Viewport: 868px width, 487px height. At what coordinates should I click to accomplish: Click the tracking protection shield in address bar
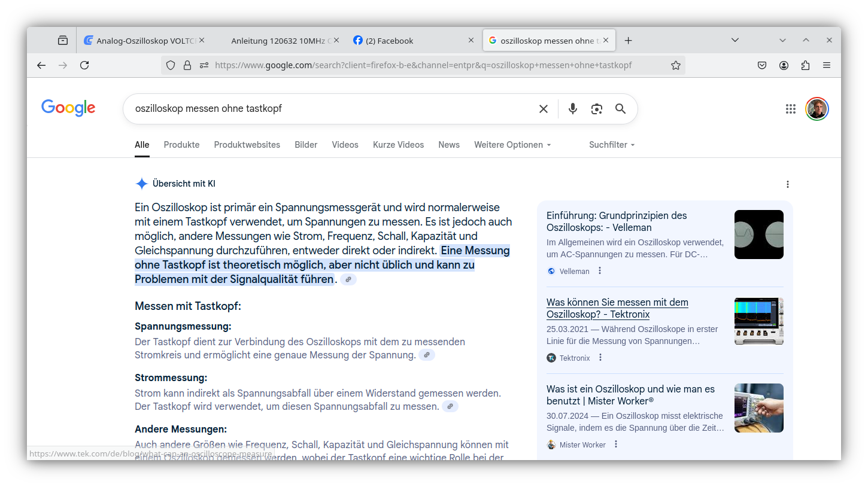171,65
